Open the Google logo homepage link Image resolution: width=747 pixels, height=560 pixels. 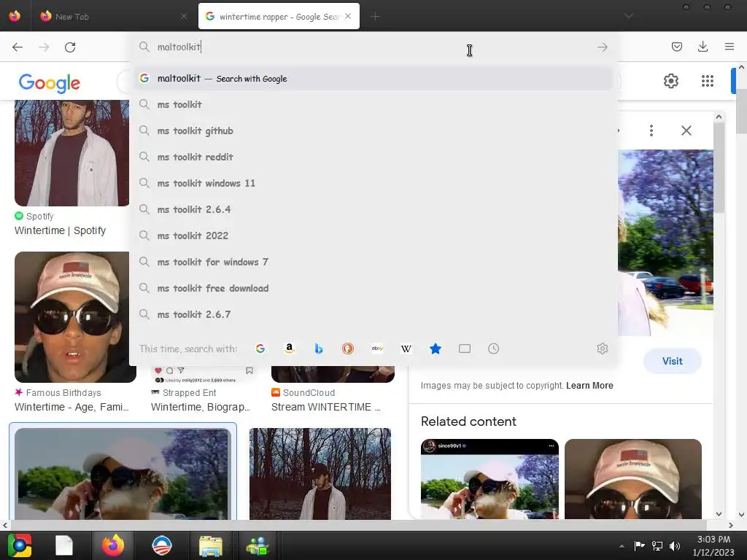[50, 83]
